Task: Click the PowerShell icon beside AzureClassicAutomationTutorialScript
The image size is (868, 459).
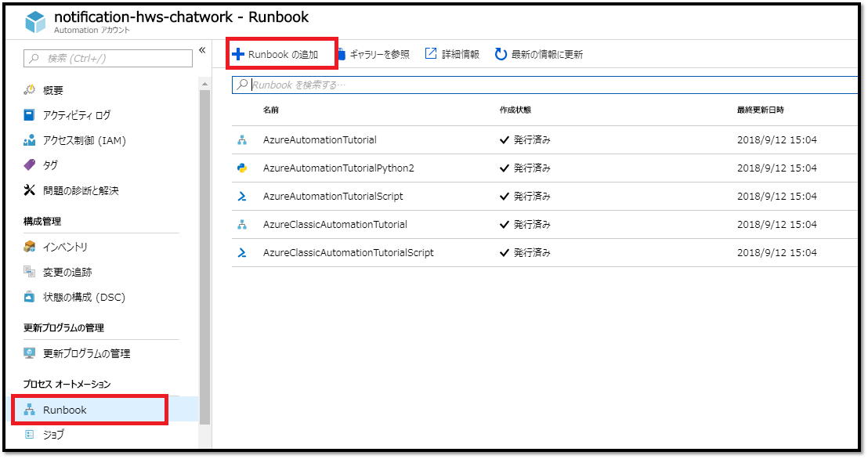Action: tap(242, 252)
